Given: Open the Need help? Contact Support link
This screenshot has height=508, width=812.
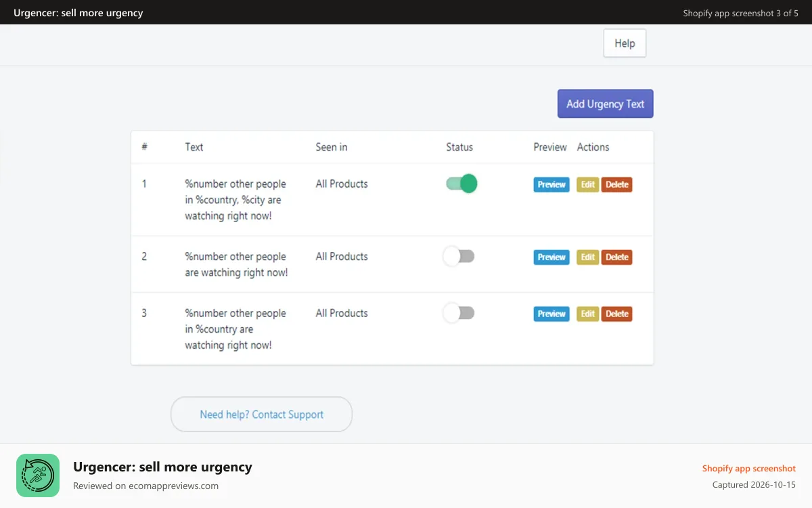Looking at the screenshot, I should 262,415.
